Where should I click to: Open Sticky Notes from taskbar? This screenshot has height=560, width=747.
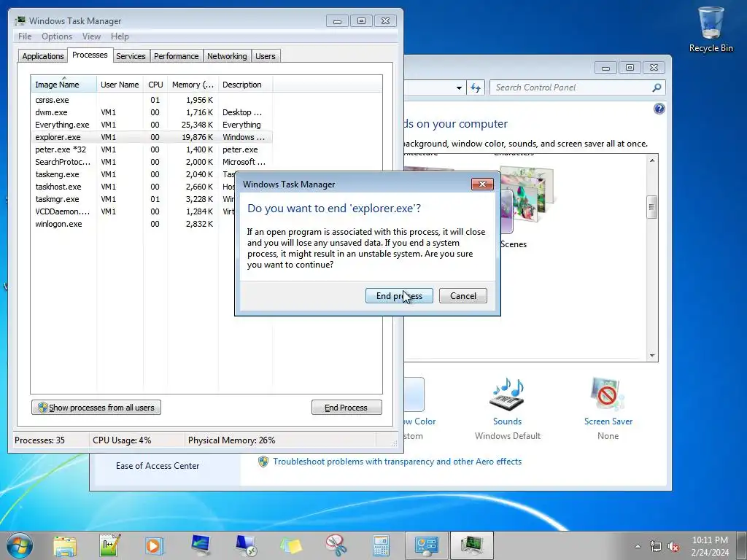click(290, 545)
